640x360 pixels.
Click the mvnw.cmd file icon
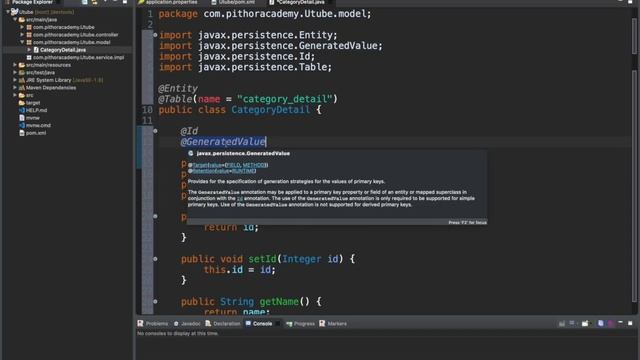22,125
